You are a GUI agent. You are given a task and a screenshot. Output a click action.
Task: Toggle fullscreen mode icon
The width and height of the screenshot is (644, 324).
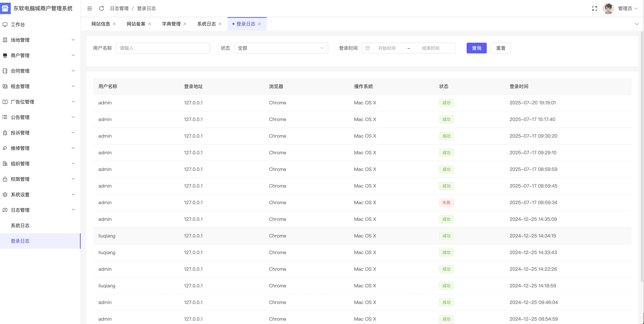[x=594, y=9]
